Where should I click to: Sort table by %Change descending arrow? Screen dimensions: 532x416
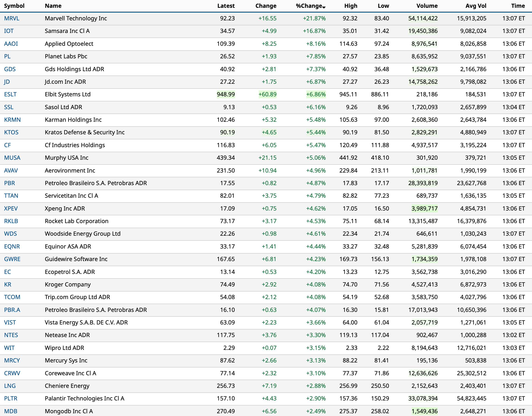point(324,7)
